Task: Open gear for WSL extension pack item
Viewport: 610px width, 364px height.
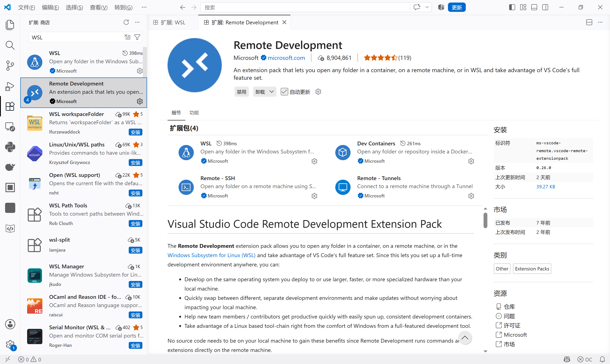Action: [x=315, y=161]
